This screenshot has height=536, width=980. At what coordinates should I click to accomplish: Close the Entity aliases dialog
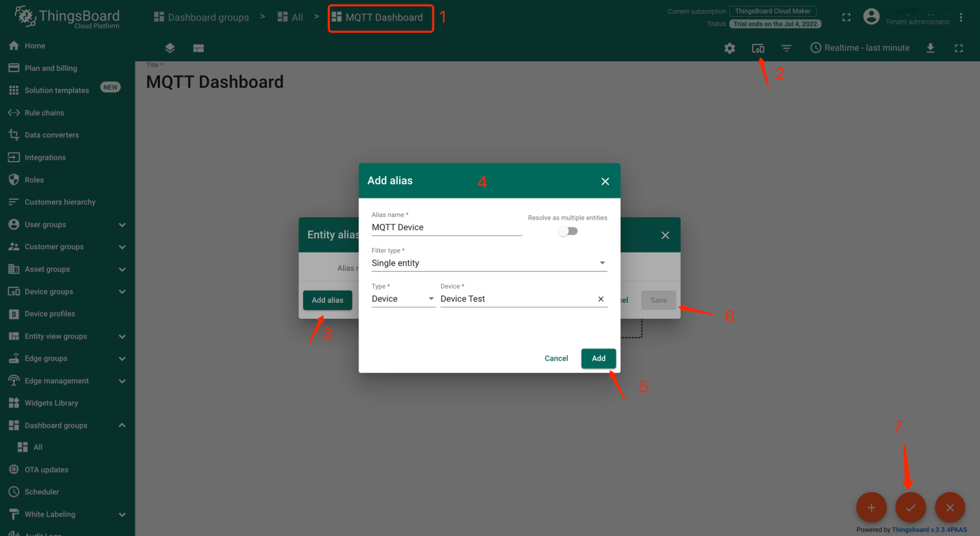pos(665,235)
